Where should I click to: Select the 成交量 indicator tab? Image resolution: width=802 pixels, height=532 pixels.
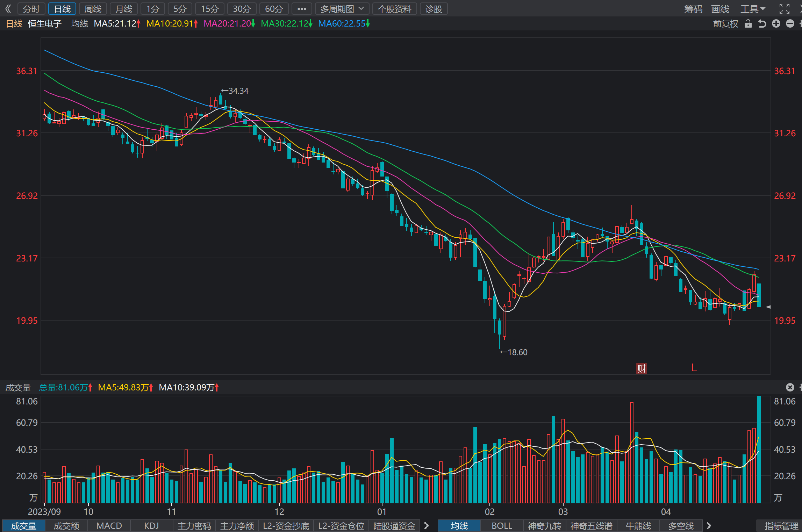pyautogui.click(x=24, y=526)
